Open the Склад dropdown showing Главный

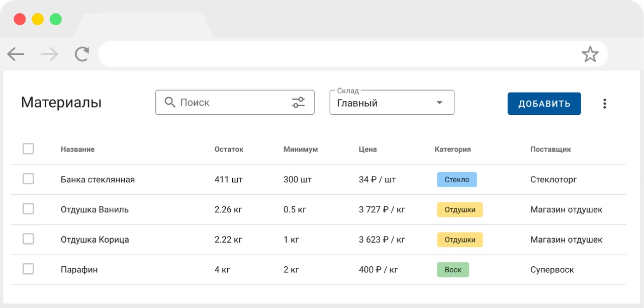tap(392, 103)
